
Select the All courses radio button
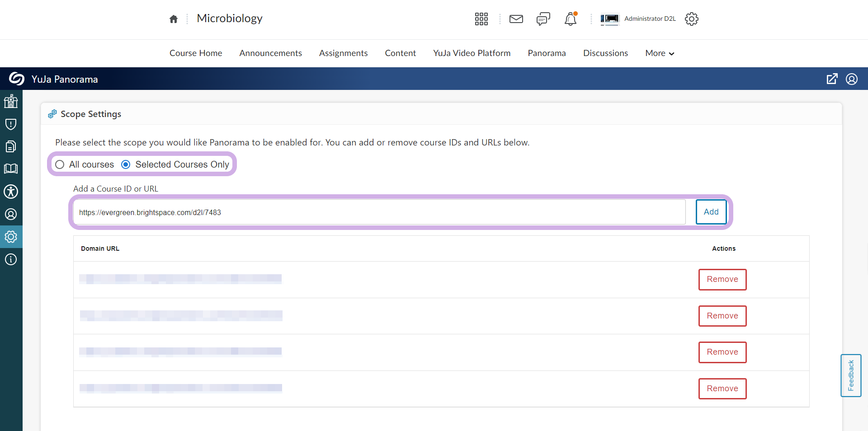click(60, 164)
